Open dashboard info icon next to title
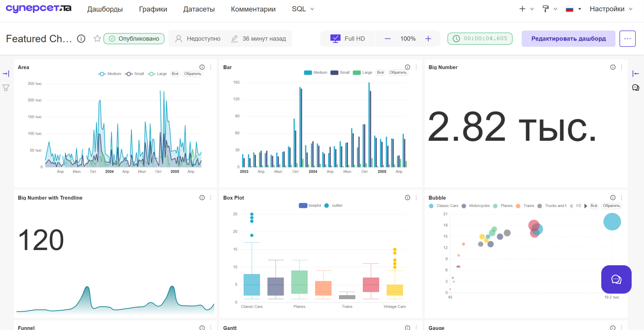The image size is (644, 330). (x=81, y=39)
